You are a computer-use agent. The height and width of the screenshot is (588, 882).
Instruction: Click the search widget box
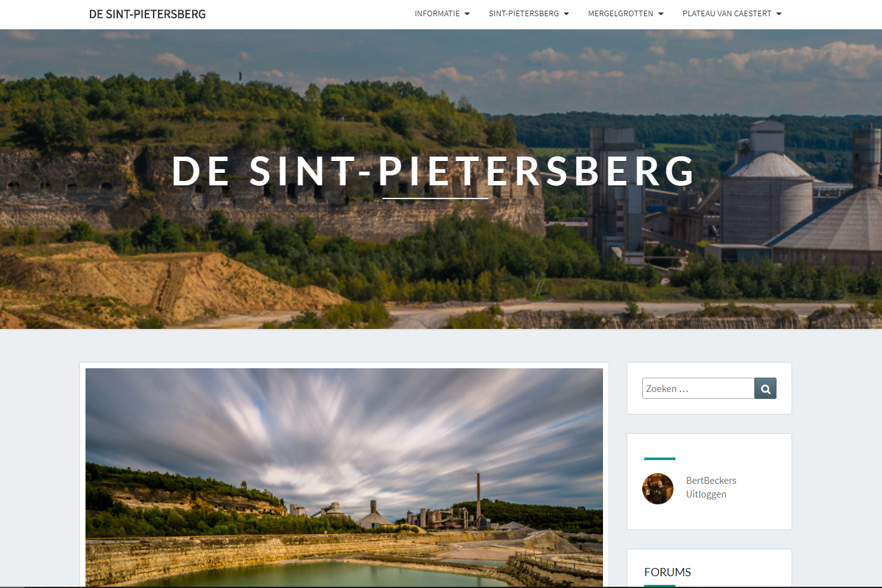(709, 388)
